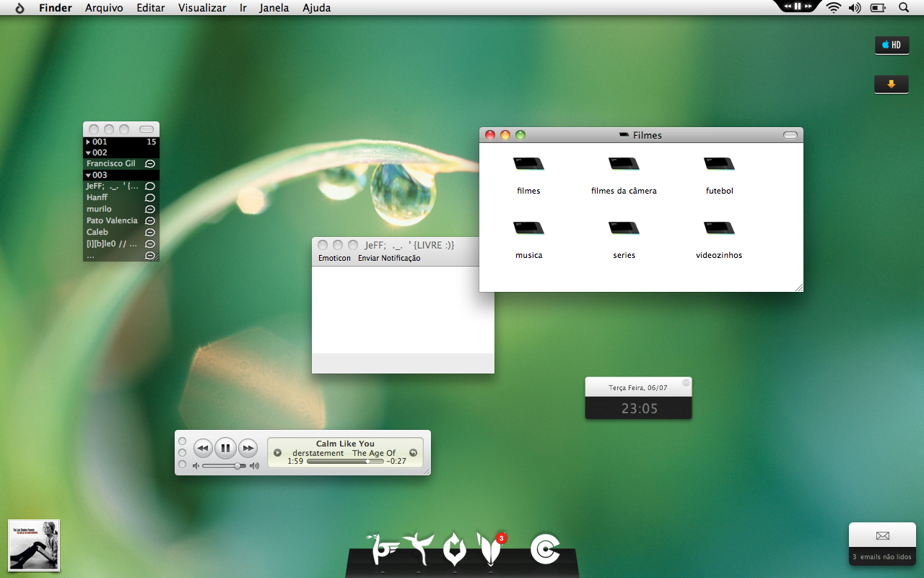Click the status bubble beside murilo
The width and height of the screenshot is (924, 578).
(150, 209)
